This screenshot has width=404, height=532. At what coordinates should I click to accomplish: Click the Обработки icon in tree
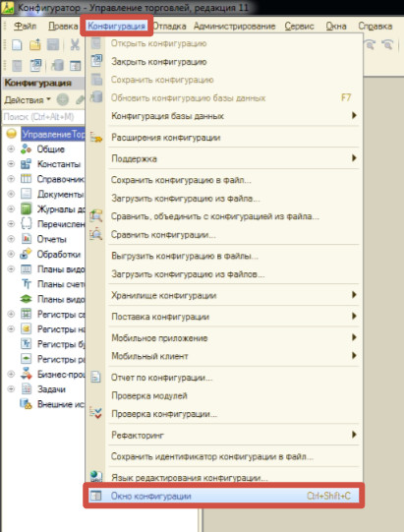click(x=27, y=254)
